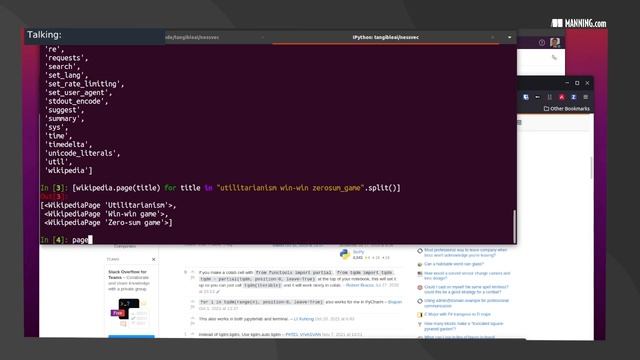Viewport: 640px width, 360px height.
Task: Click the terminal's vertical scrollbar
Action: coord(514,226)
